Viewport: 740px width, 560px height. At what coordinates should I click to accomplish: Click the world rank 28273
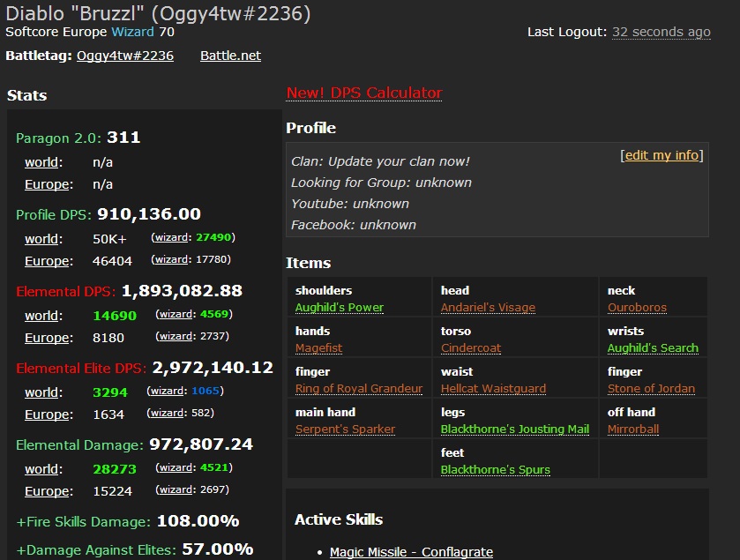coord(115,469)
